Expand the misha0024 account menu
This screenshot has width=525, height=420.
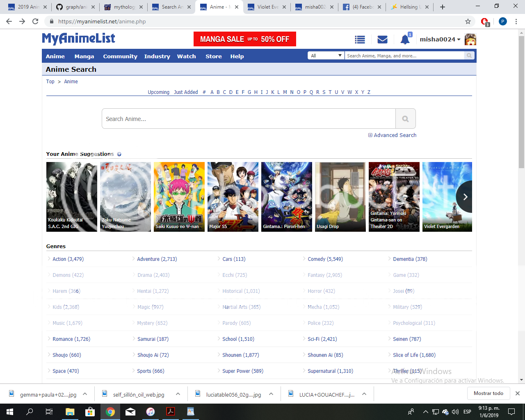[x=440, y=39]
